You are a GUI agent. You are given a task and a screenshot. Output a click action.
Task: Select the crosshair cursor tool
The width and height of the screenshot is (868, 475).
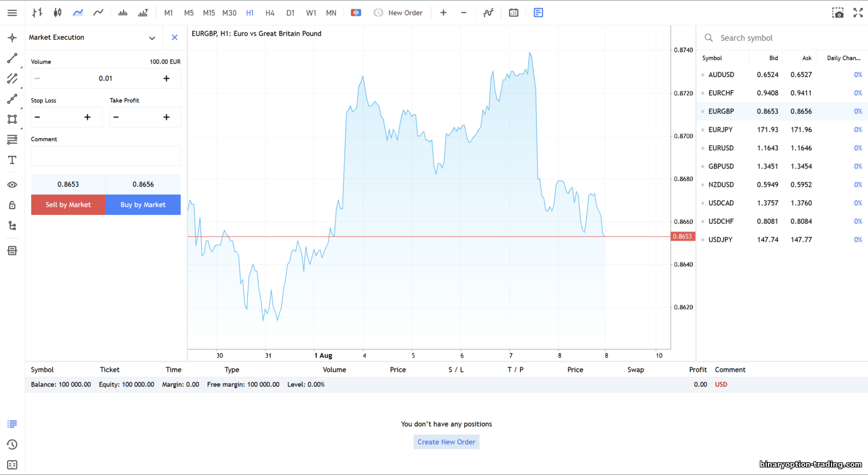tap(12, 38)
